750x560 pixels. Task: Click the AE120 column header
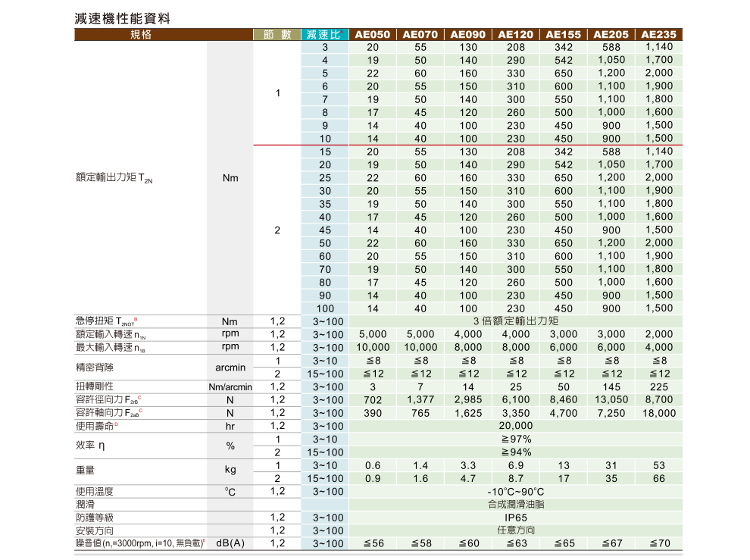(x=516, y=34)
